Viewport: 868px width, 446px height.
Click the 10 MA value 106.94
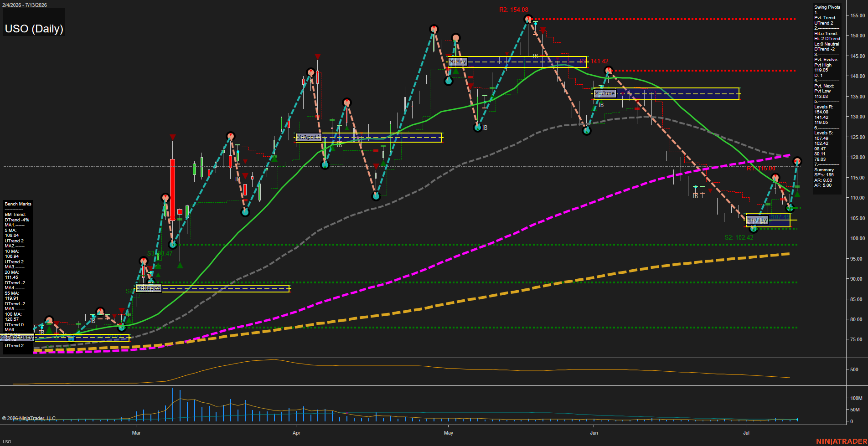[x=11, y=256]
